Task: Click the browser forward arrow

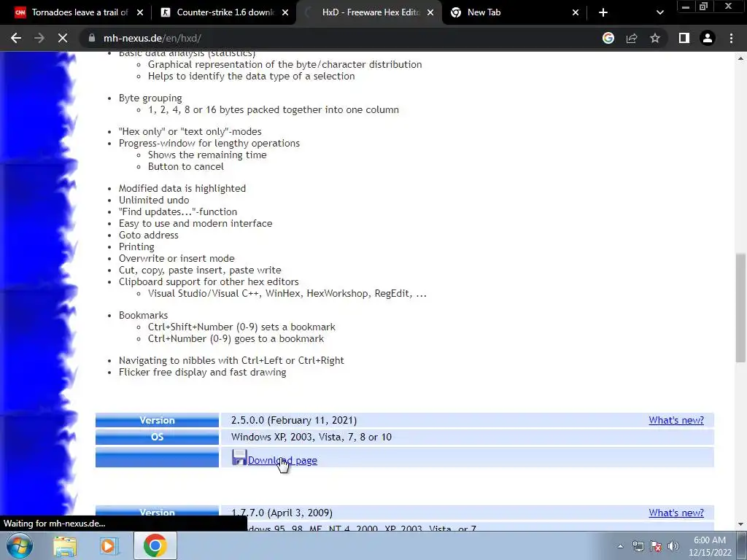Action: 39,38
